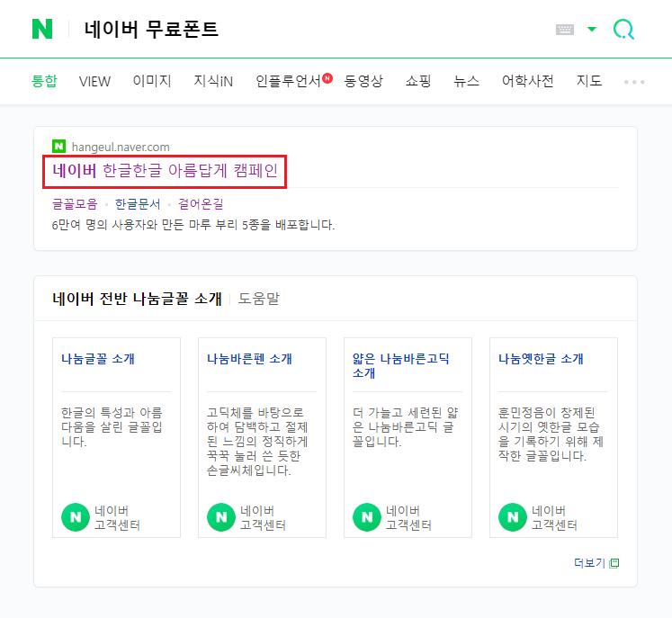Expand the search history dropdown arrow
Screen dimensions: 672x618
pyautogui.click(x=592, y=29)
